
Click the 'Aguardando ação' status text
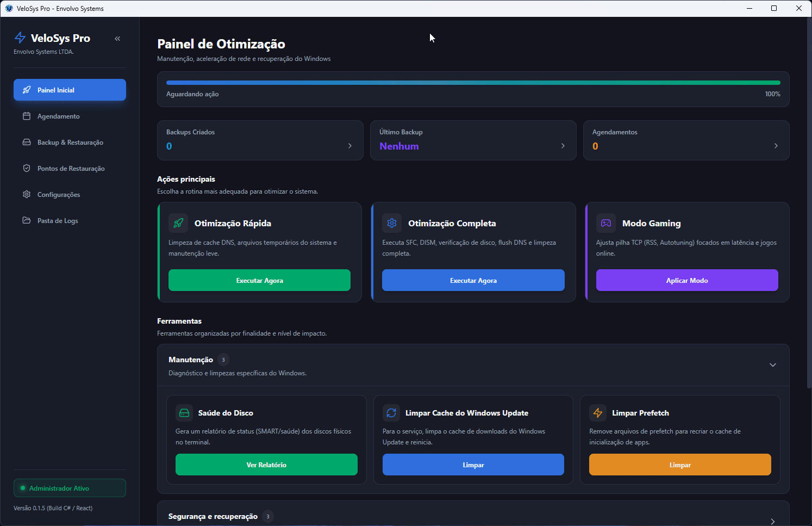192,94
